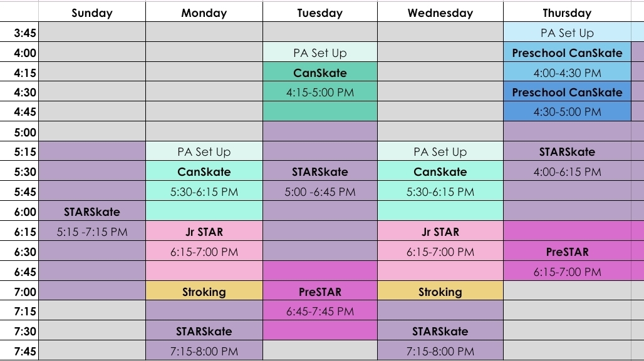Select Sunday's STARSkate cell
Image resolution: width=644 pixels, height=361 pixels.
click(91, 212)
